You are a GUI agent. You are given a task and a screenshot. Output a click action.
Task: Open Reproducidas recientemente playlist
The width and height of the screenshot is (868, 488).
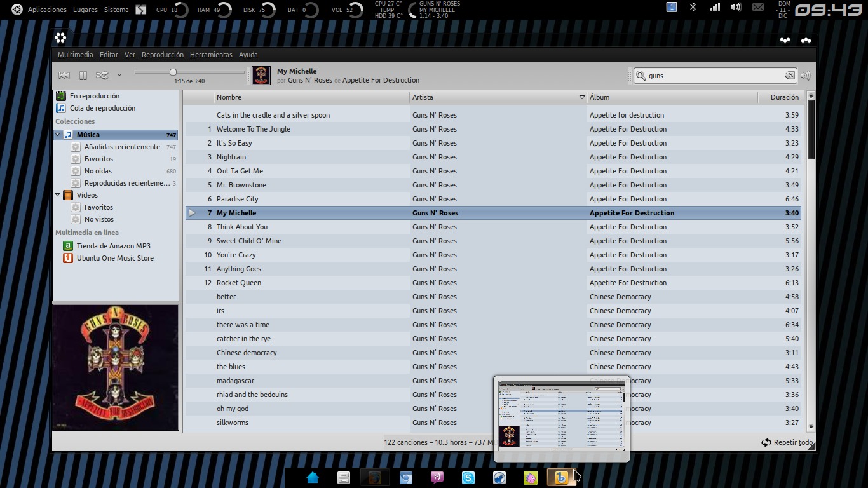click(x=127, y=183)
